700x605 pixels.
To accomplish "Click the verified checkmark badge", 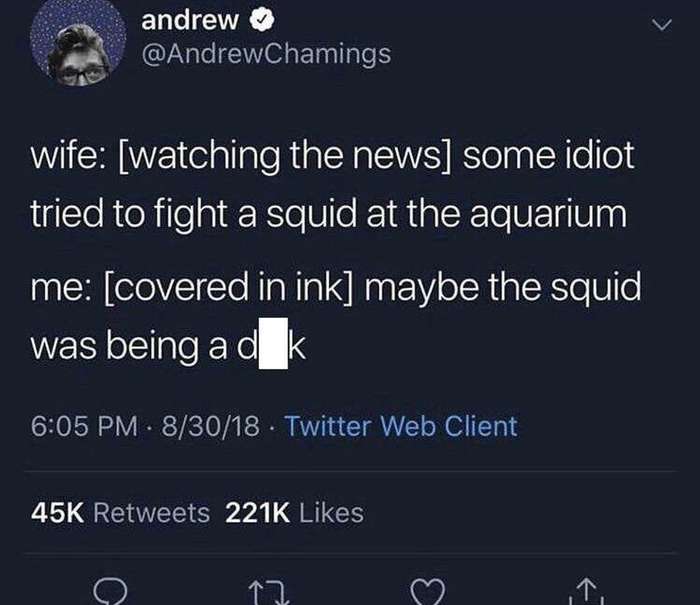I will point(261,20).
